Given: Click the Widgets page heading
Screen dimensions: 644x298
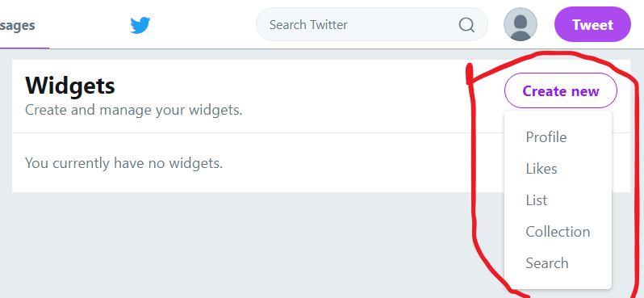Looking at the screenshot, I should pyautogui.click(x=70, y=86).
